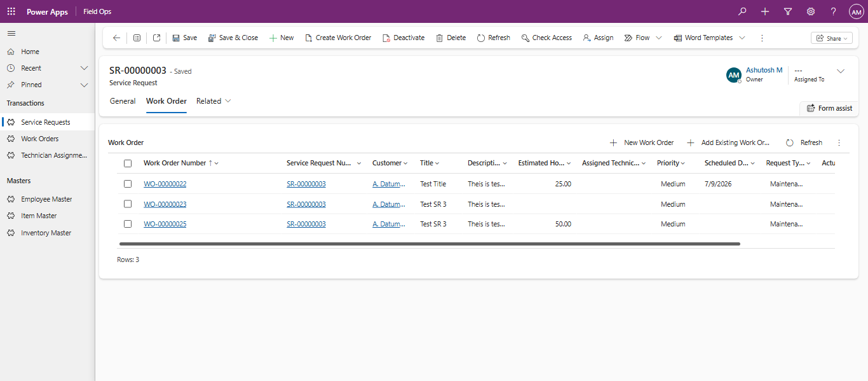Expand the Flow dropdown chevron
Screen dimensions: 868x381
[659, 38]
